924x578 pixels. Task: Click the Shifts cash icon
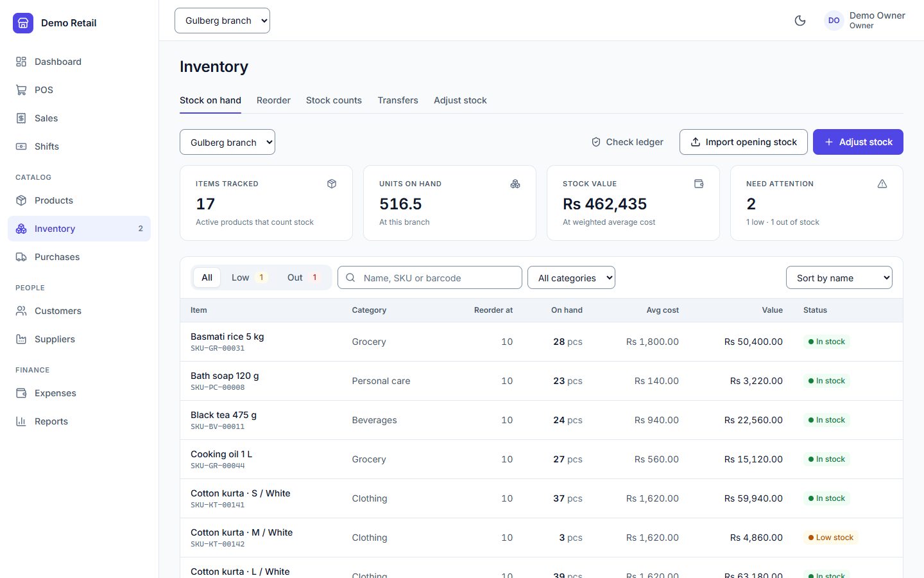(x=21, y=146)
